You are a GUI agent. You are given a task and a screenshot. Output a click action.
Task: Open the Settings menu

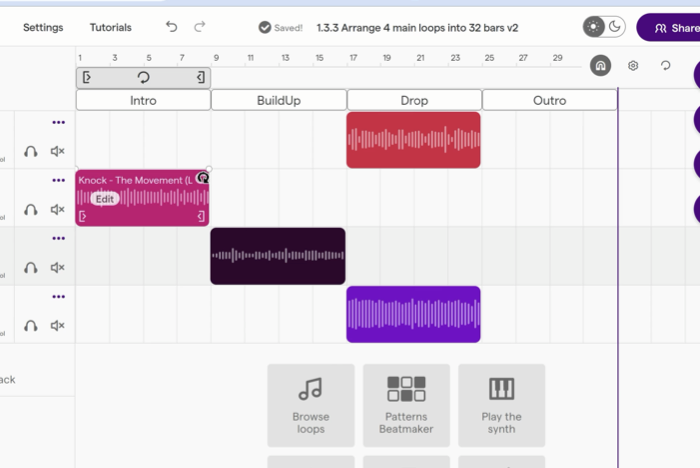(43, 28)
